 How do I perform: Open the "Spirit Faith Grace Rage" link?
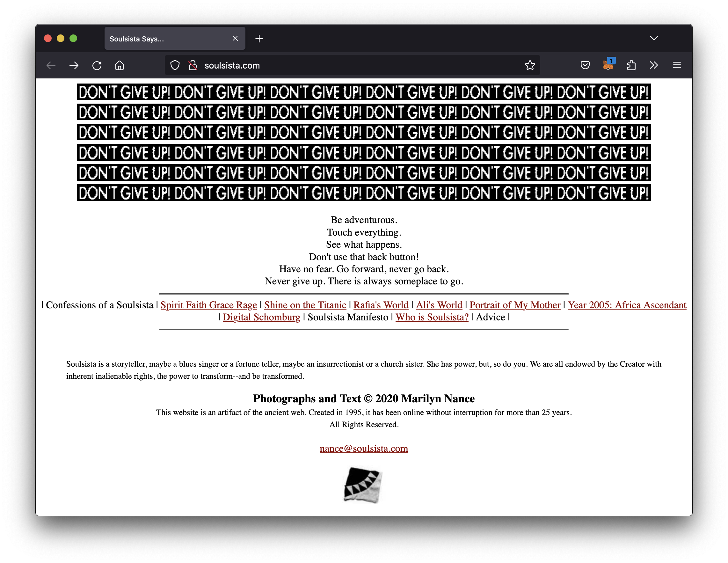(x=208, y=304)
